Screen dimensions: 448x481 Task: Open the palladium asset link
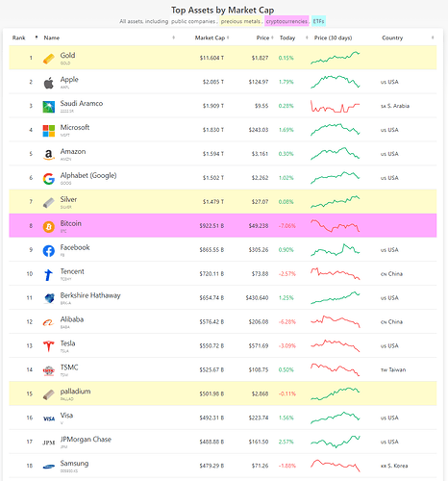pos(75,392)
